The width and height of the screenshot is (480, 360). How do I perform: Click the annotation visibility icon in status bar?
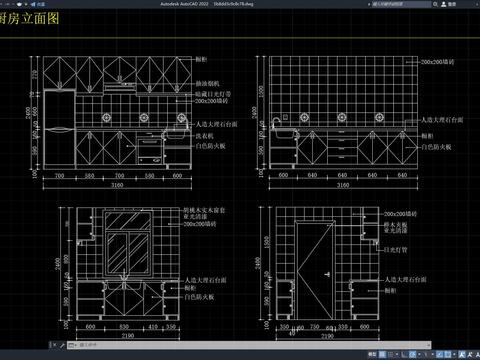pos(470,354)
